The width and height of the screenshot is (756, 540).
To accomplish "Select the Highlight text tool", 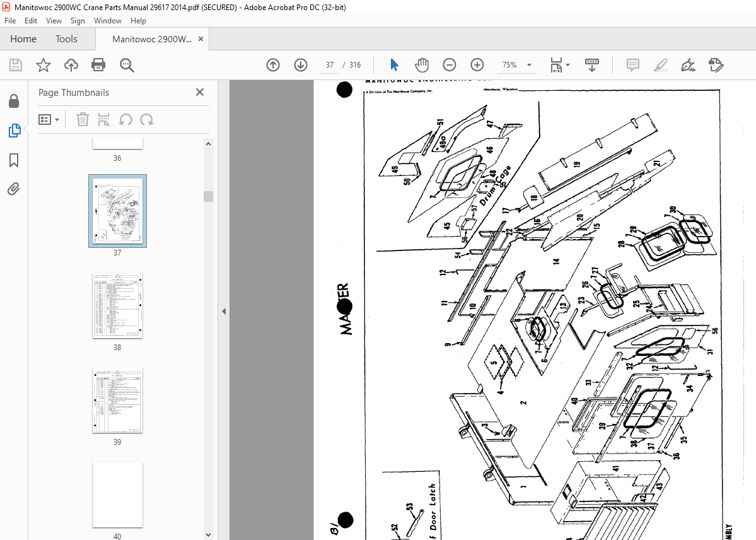I will pos(661,65).
